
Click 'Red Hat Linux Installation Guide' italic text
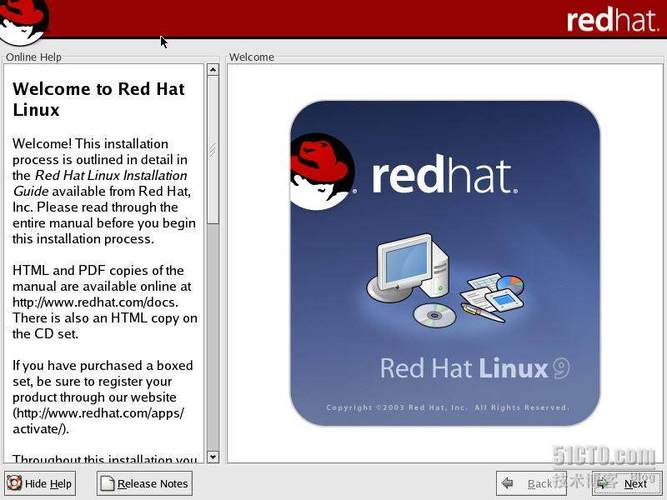(100, 183)
